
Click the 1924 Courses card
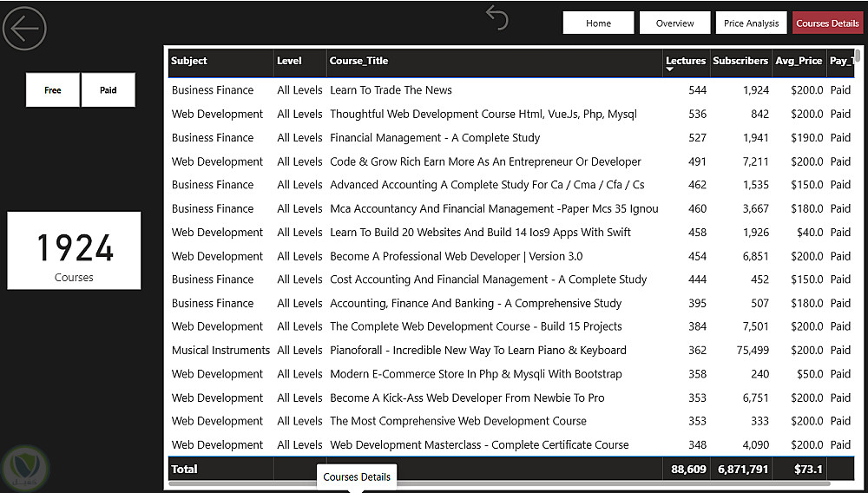pyautogui.click(x=74, y=250)
